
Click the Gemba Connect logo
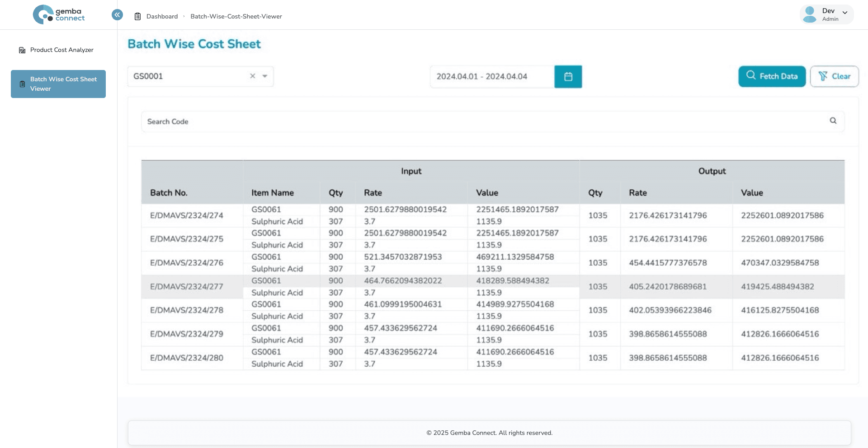coord(59,14)
